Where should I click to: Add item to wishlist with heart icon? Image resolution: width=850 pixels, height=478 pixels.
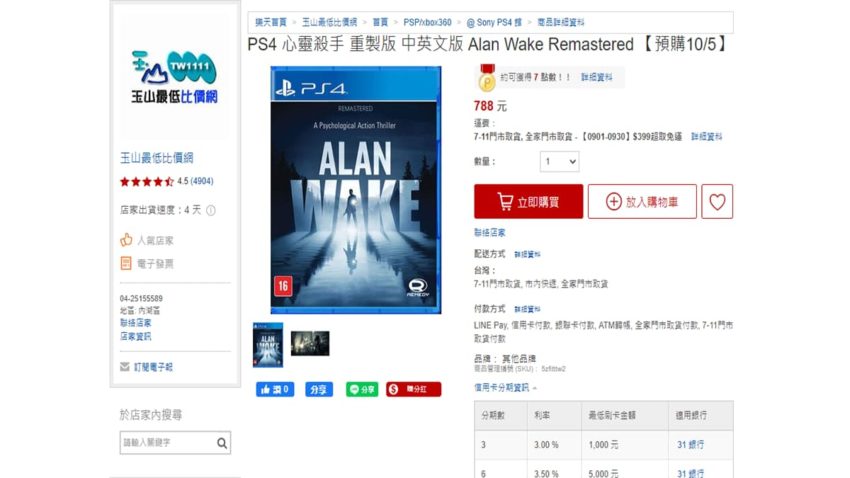pyautogui.click(x=717, y=202)
